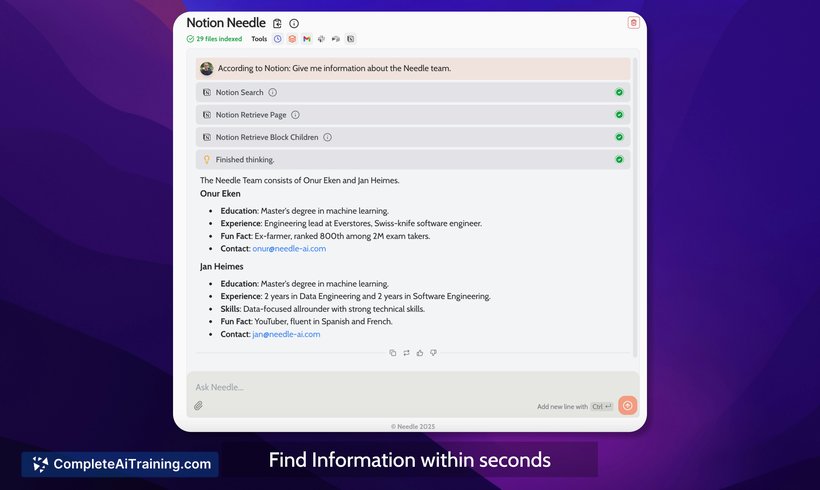Give the answer a thumbs down
The width and height of the screenshot is (820, 490).
click(x=434, y=353)
